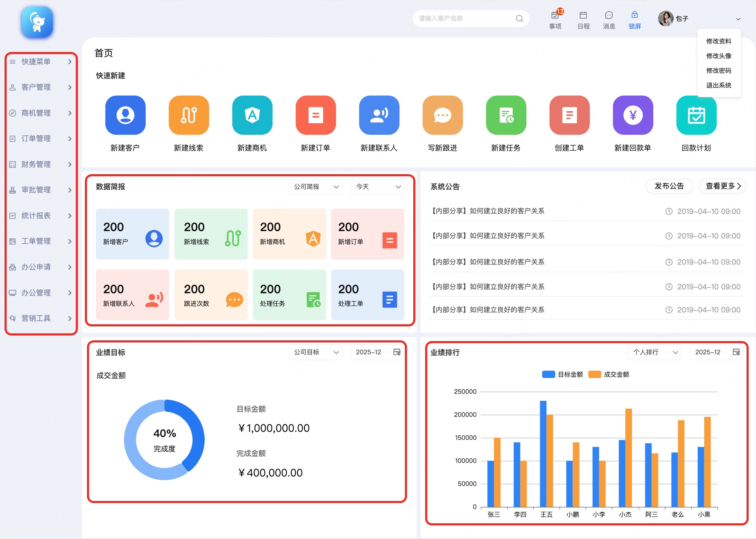The image size is (756, 539).
Task: Click the 新建订单 red icon
Action: coord(315,115)
